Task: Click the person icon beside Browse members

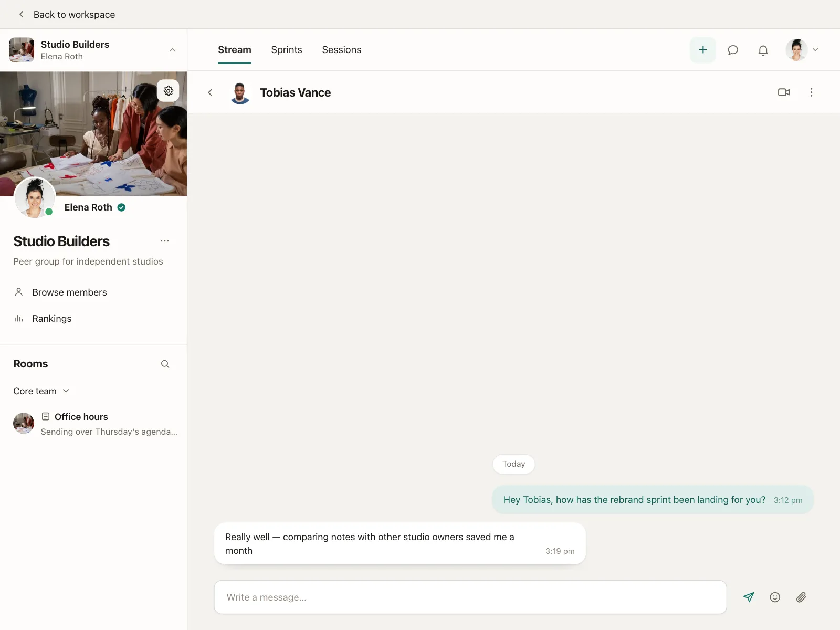Action: (x=19, y=292)
